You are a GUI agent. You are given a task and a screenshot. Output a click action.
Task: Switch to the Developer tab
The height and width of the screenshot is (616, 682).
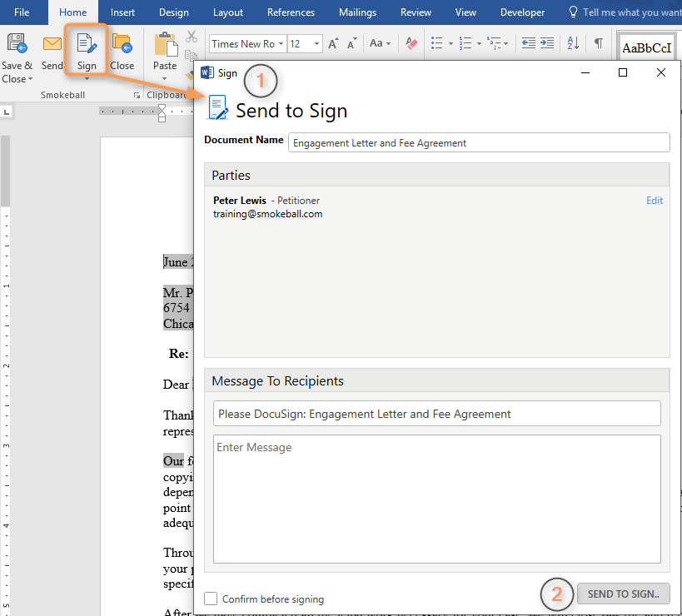[522, 12]
